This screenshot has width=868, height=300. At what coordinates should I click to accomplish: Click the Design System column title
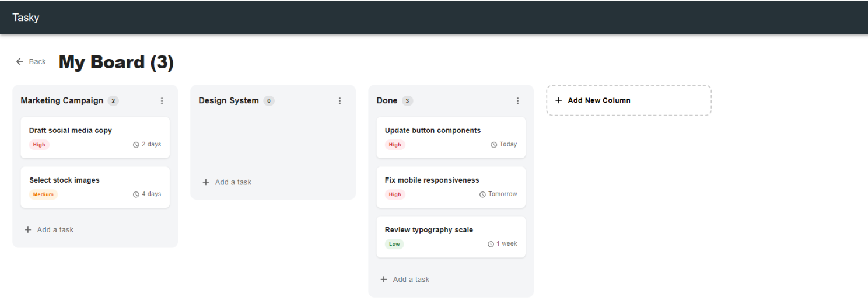coord(229,100)
